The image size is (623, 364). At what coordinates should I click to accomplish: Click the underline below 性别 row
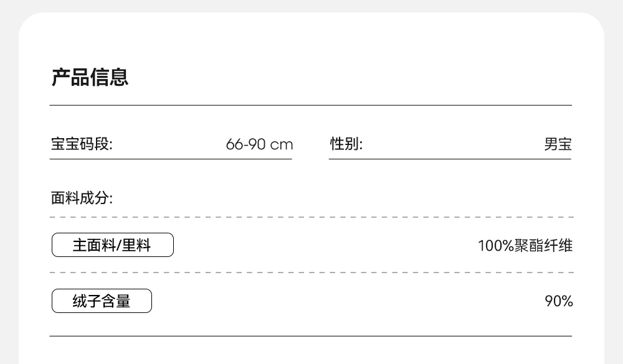tap(450, 159)
